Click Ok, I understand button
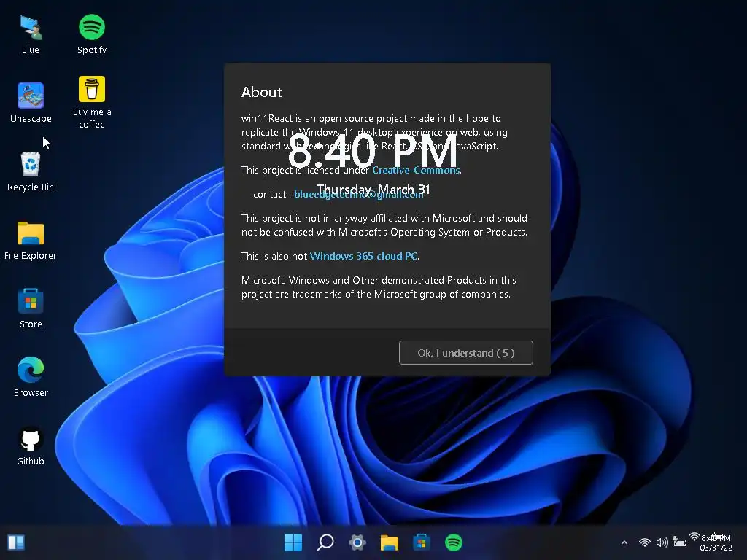This screenshot has height=560, width=747. 466,353
